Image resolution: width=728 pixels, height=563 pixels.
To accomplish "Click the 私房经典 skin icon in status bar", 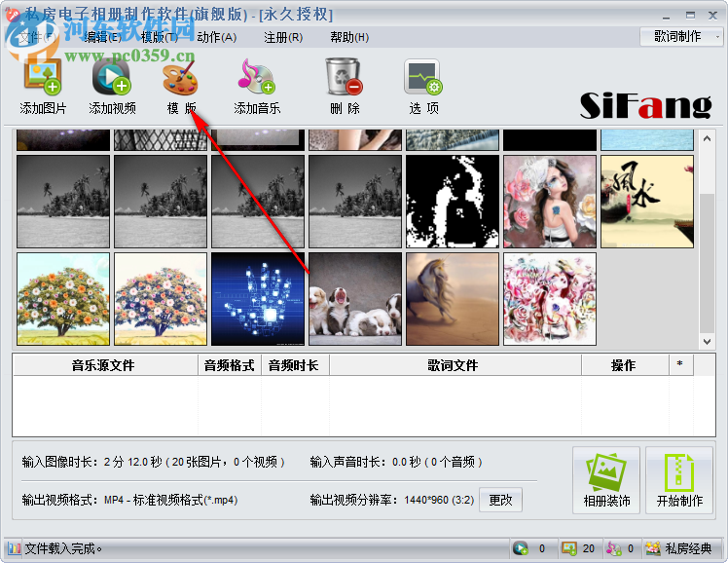I will (x=653, y=548).
